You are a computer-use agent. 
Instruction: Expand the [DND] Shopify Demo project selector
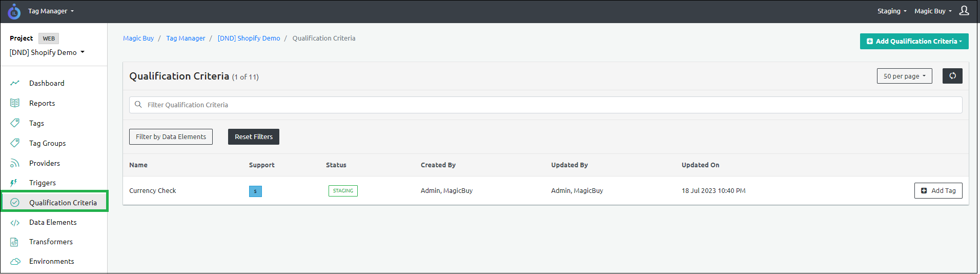tap(47, 52)
